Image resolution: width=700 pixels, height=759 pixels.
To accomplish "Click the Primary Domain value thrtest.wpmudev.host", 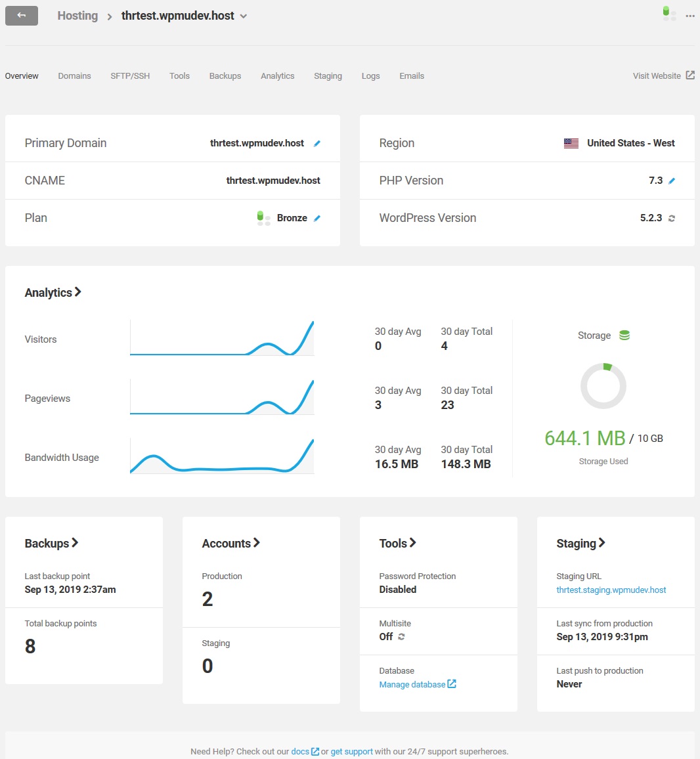I will (x=257, y=143).
